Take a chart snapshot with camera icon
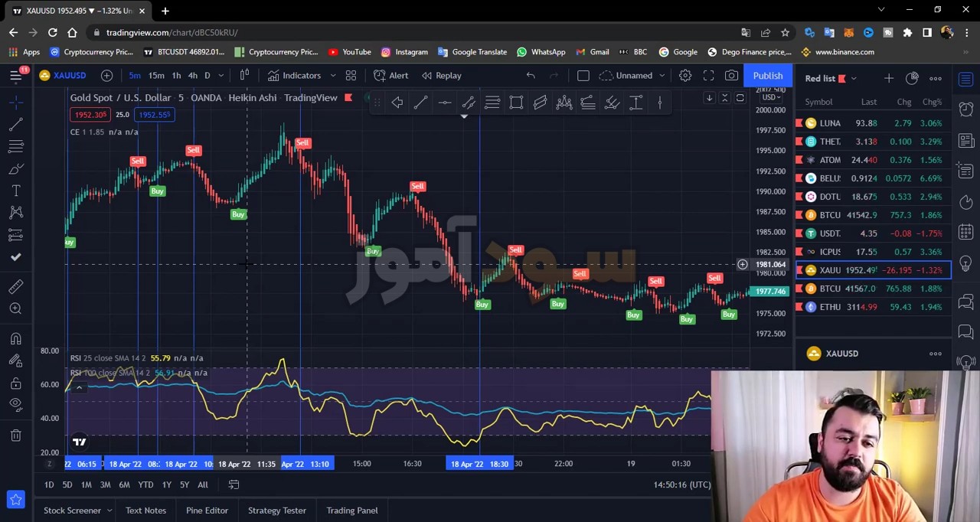The height and width of the screenshot is (522, 980). tap(731, 75)
